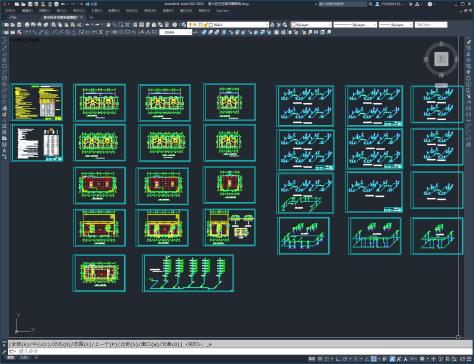474x364 pixels.
Task: Select the Pan tool in the standard toolbar
Action: click(x=108, y=25)
